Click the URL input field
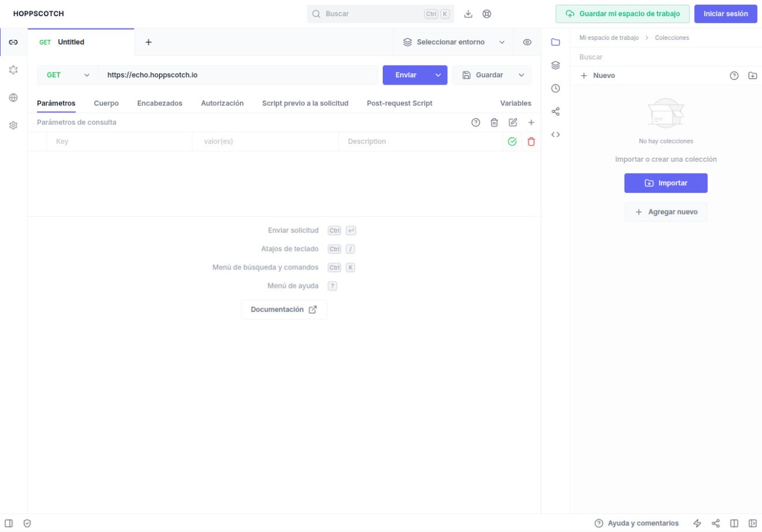The width and height of the screenshot is (762, 532). 238,75
